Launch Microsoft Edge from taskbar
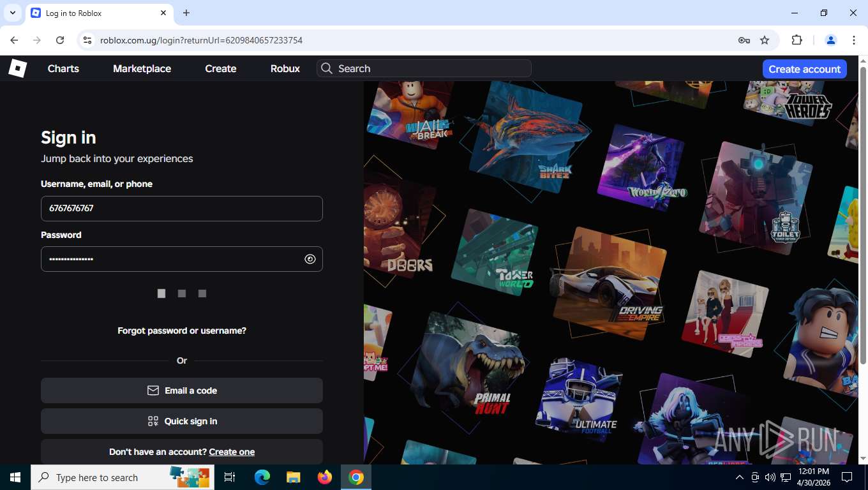The image size is (868, 490). tap(262, 477)
